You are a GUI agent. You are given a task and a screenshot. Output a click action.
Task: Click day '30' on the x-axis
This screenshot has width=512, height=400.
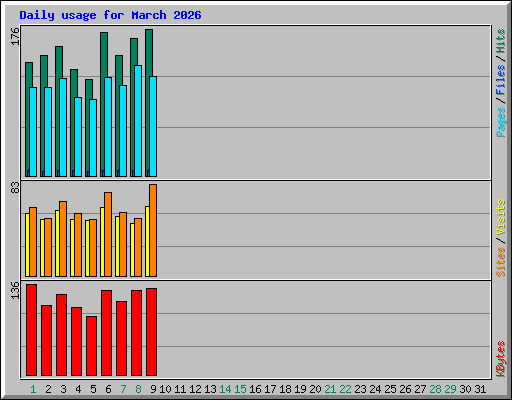tap(465, 389)
